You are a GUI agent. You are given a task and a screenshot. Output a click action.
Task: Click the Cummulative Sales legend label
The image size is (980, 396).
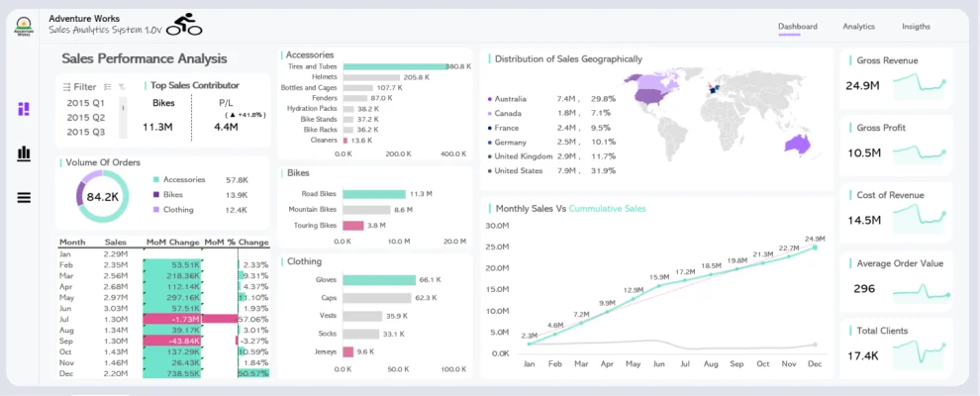point(607,209)
